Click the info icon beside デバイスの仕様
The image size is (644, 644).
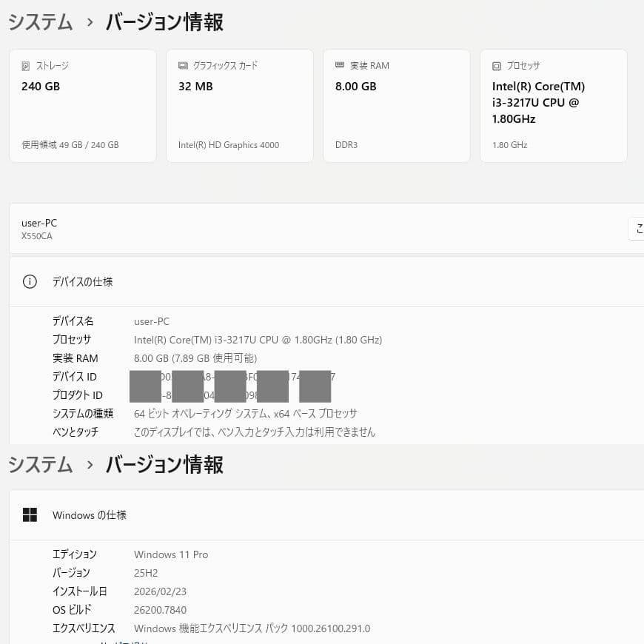(30, 281)
